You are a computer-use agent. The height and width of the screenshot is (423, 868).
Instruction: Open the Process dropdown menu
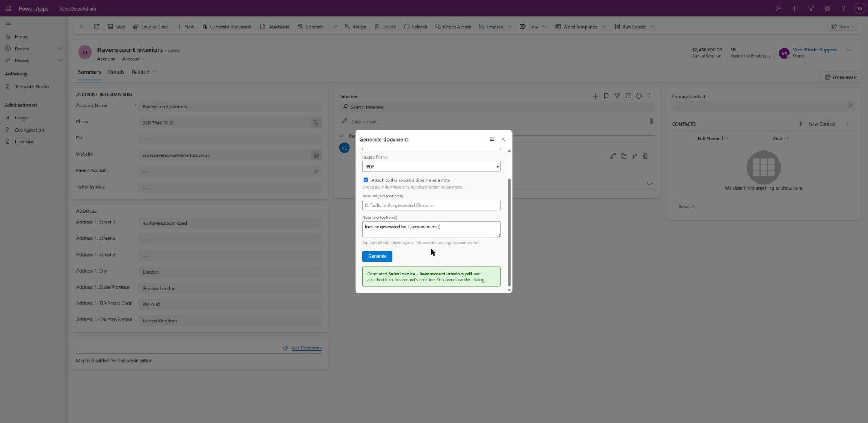click(495, 27)
